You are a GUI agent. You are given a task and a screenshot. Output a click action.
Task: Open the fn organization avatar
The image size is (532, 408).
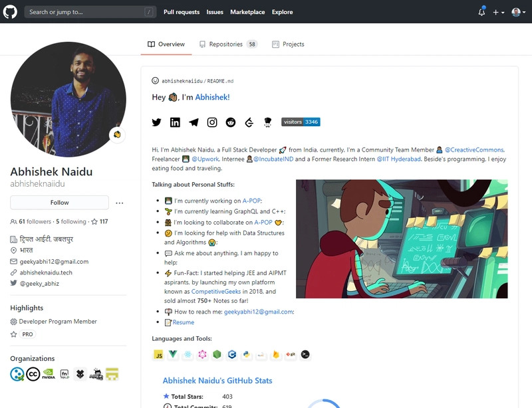(x=65, y=374)
